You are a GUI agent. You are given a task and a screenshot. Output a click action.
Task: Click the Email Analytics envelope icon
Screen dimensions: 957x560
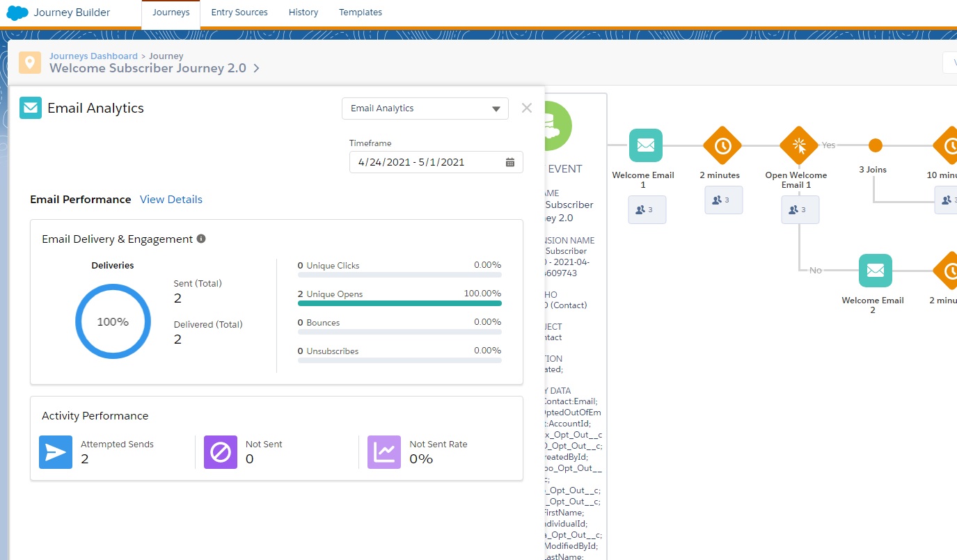(x=31, y=108)
